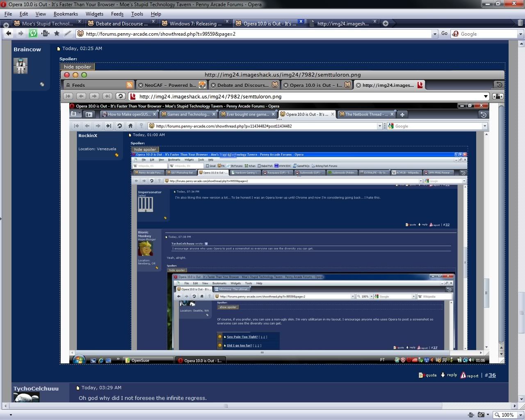Close the Windows 7: Releasing tab
Screen dimensions: 525x420
pos(227,21)
